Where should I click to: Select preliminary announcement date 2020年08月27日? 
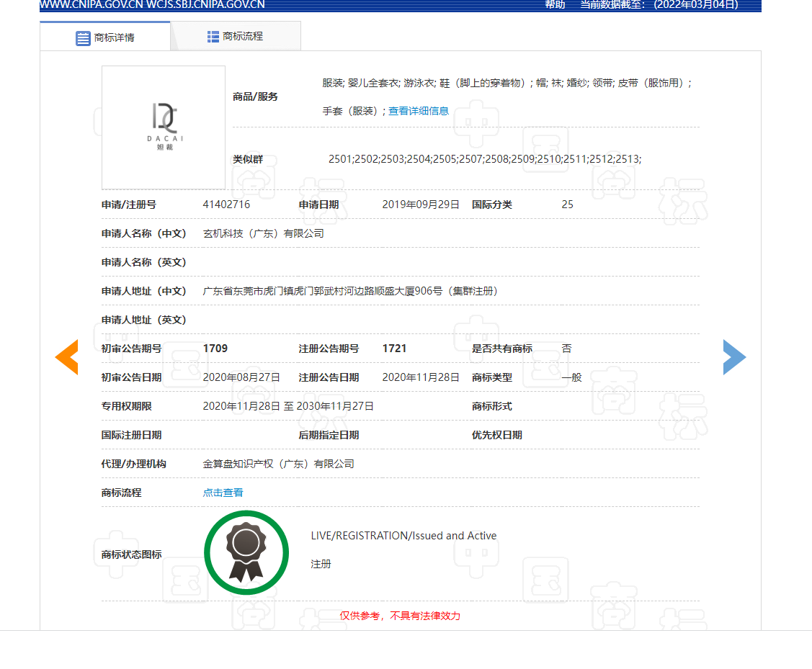click(241, 377)
